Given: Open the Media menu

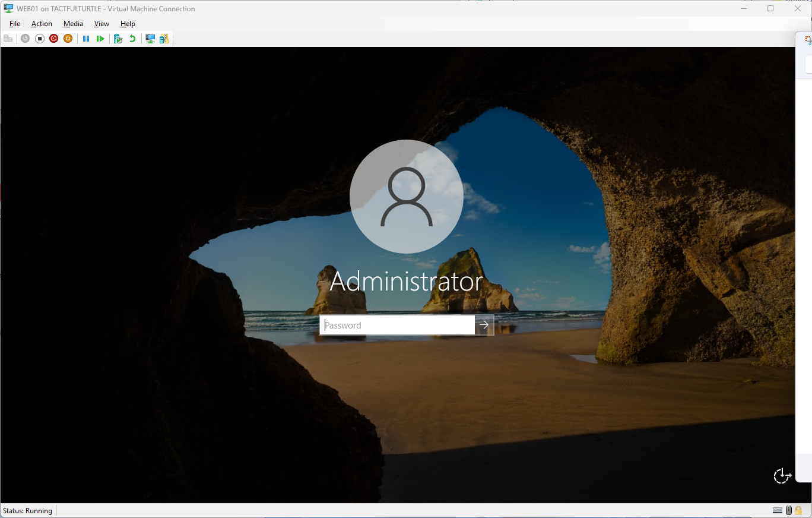Looking at the screenshot, I should point(73,24).
